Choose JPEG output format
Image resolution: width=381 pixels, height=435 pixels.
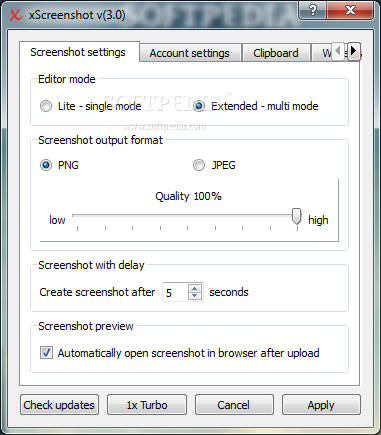(214, 165)
